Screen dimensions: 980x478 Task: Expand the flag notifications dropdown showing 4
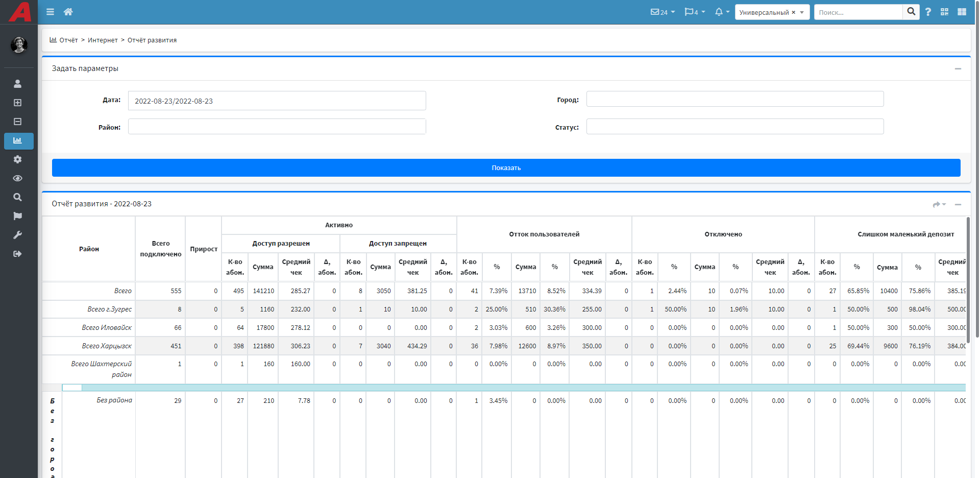[x=695, y=12]
